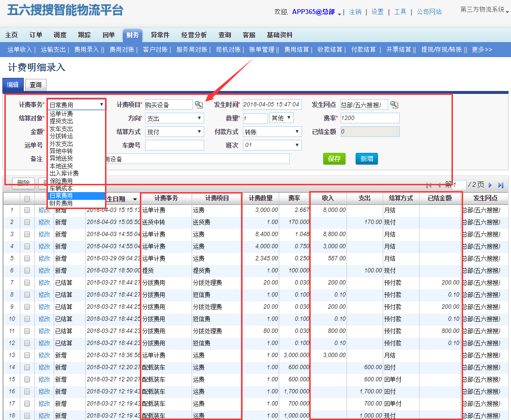
Task: Click into the 车牌号 input field
Action: pyautogui.click(x=174, y=145)
